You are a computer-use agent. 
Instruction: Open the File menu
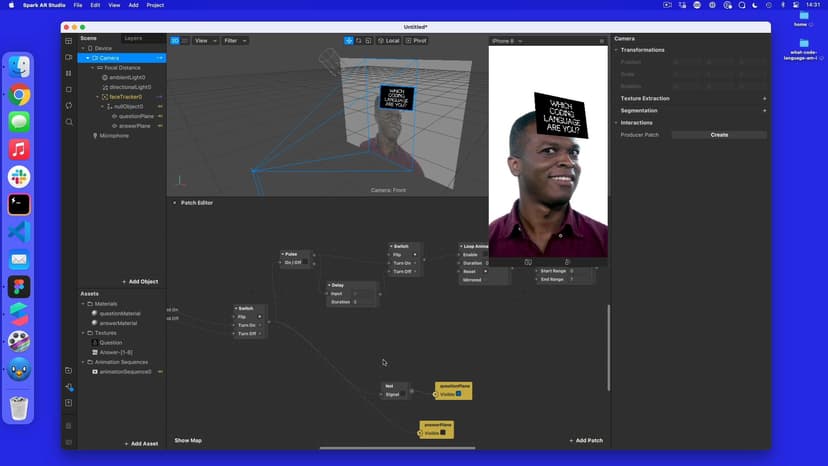[x=78, y=5]
